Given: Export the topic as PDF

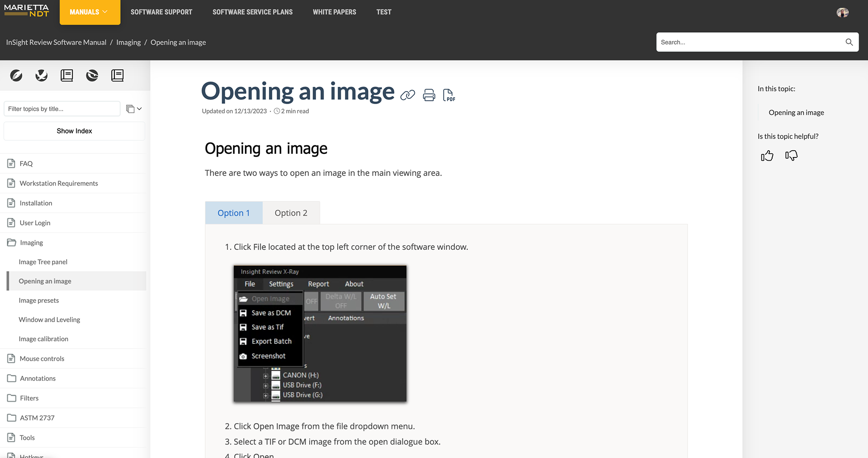Looking at the screenshot, I should click(449, 95).
